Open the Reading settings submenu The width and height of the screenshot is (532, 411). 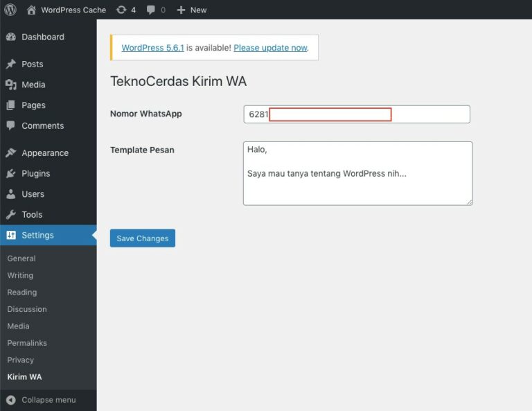pos(22,292)
